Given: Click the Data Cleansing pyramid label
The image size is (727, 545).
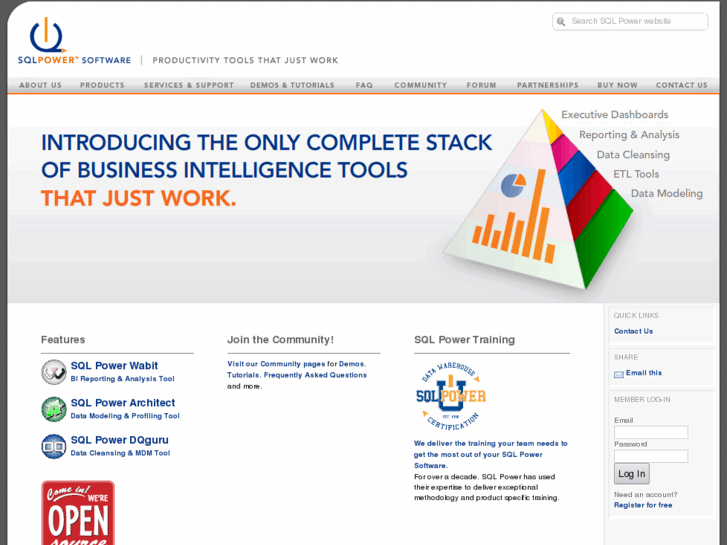Looking at the screenshot, I should (x=633, y=155).
